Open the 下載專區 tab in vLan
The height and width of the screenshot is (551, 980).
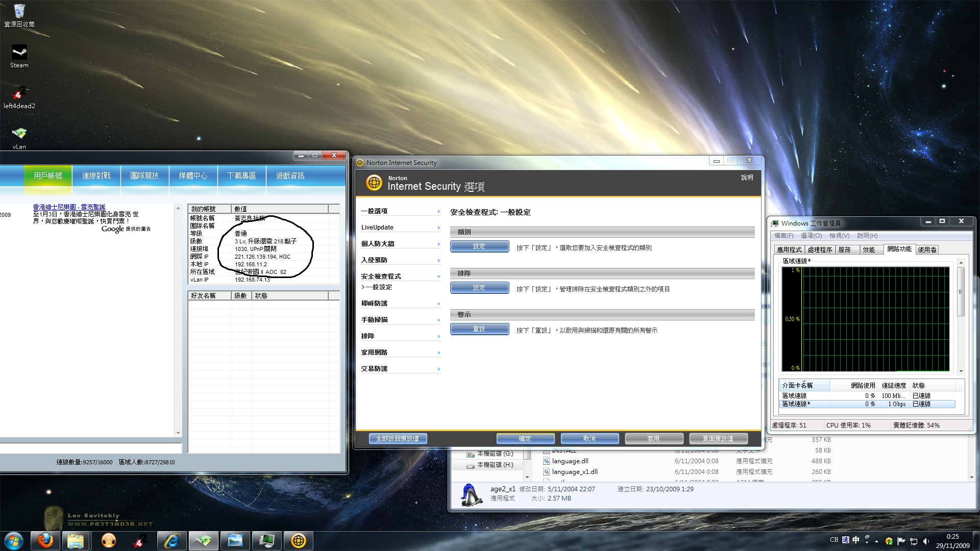[241, 176]
